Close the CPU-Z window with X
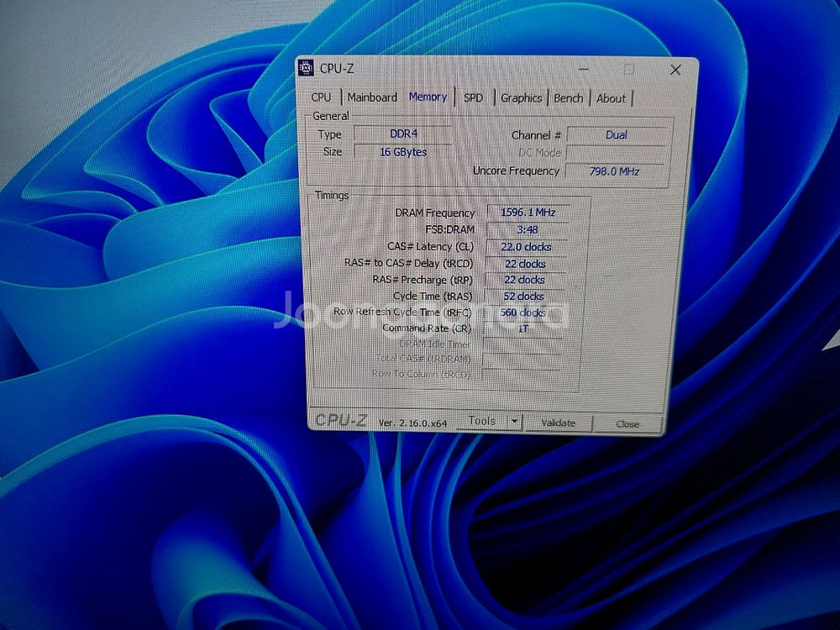This screenshot has width=840, height=630. pos(675,70)
